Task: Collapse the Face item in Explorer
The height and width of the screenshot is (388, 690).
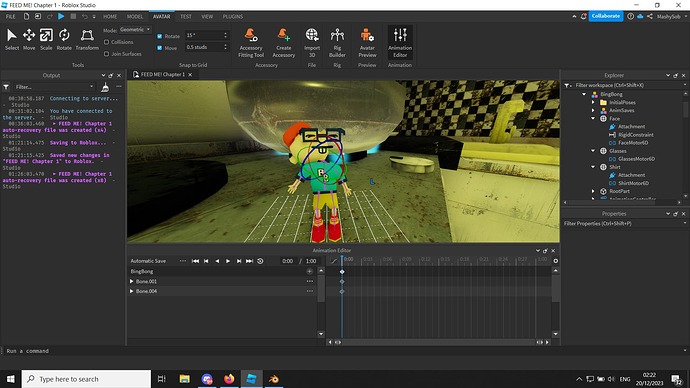Action: pyautogui.click(x=593, y=119)
